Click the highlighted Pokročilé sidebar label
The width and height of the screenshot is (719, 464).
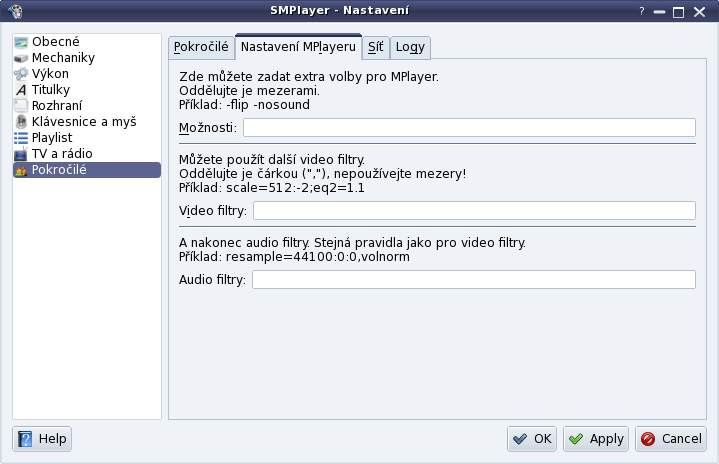(59, 170)
